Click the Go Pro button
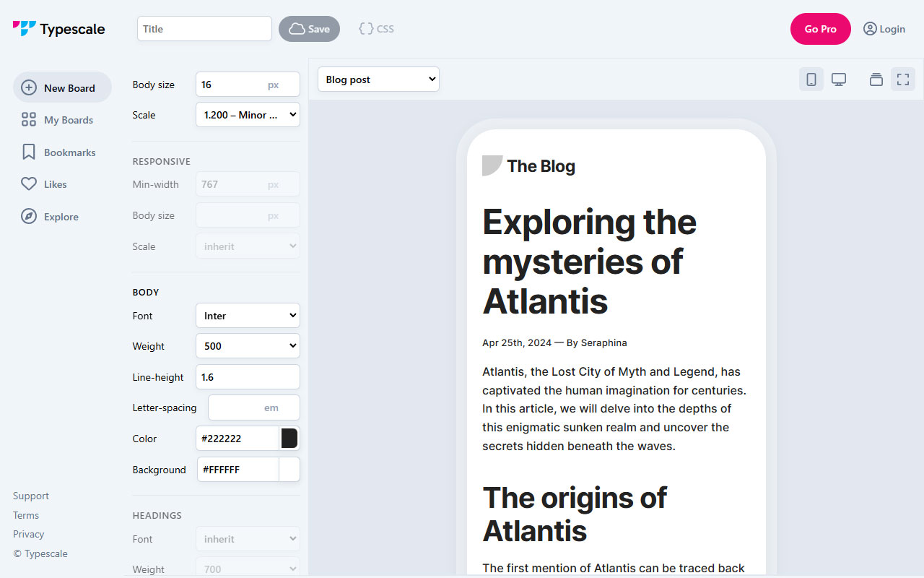The height and width of the screenshot is (578, 924). pos(821,29)
